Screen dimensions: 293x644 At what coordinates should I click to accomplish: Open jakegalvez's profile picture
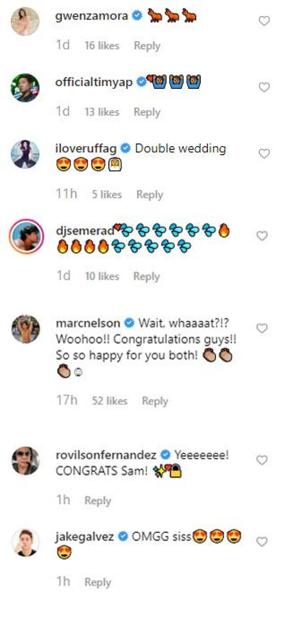click(x=25, y=542)
